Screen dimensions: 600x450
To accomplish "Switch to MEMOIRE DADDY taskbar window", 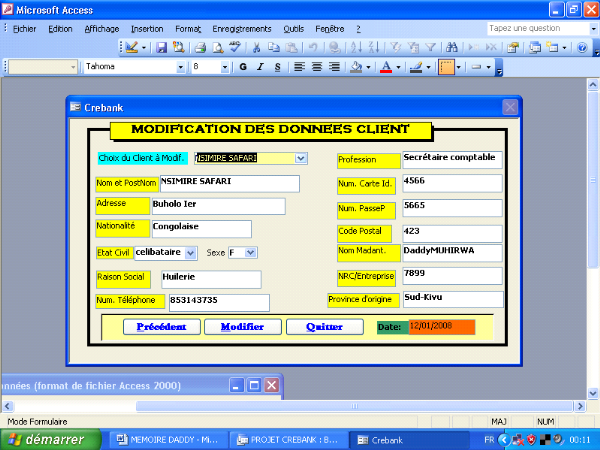I will point(168,440).
